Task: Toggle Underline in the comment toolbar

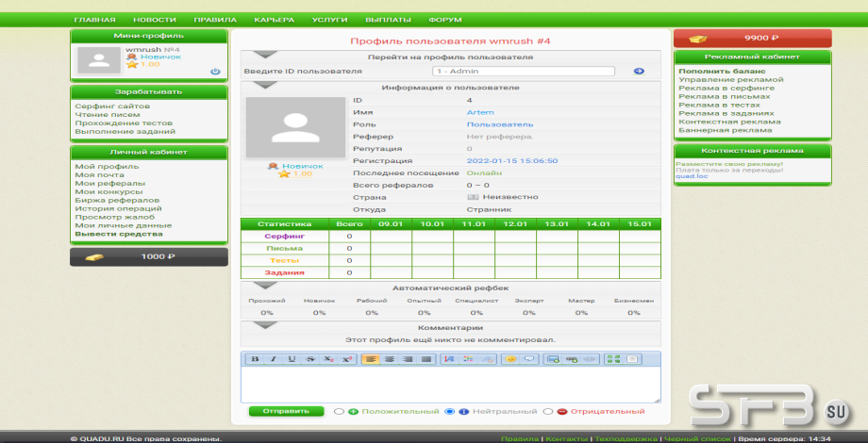Action: point(291,359)
